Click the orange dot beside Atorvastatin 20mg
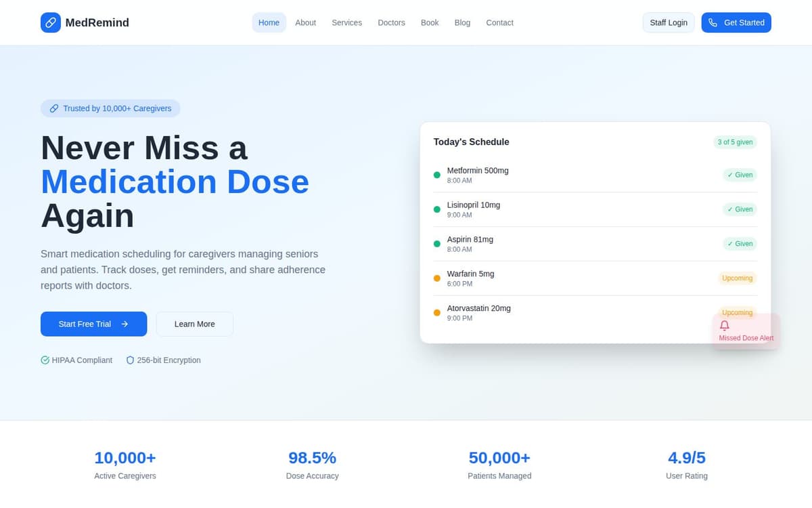The height and width of the screenshot is (508, 812). (437, 313)
